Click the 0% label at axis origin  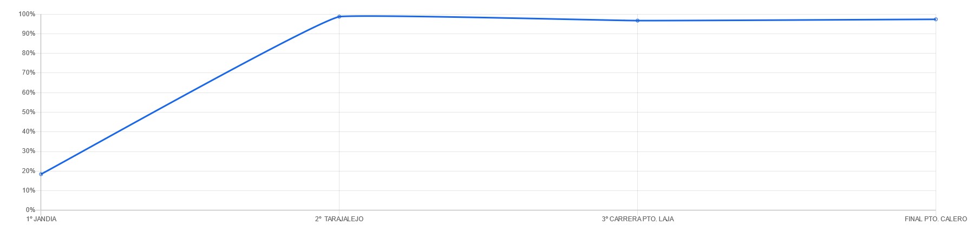30,210
